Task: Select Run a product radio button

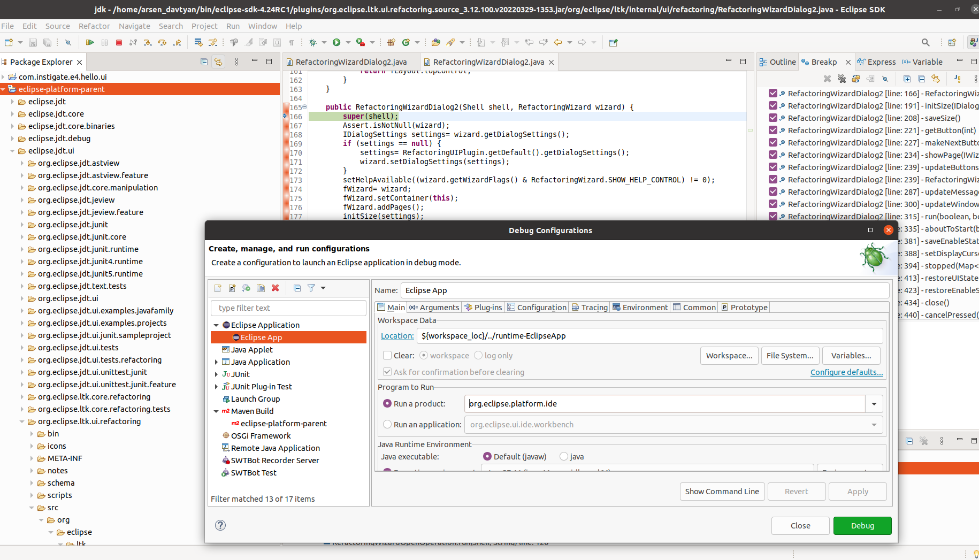Action: point(387,403)
